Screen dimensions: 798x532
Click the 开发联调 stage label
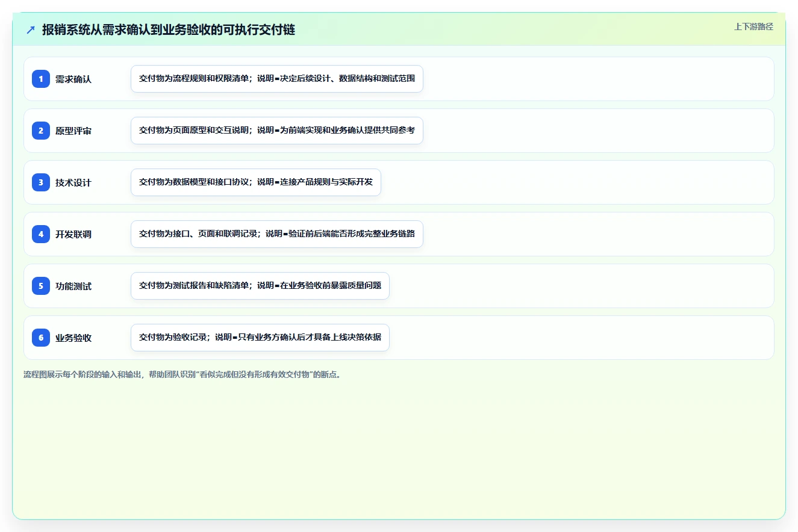point(73,234)
